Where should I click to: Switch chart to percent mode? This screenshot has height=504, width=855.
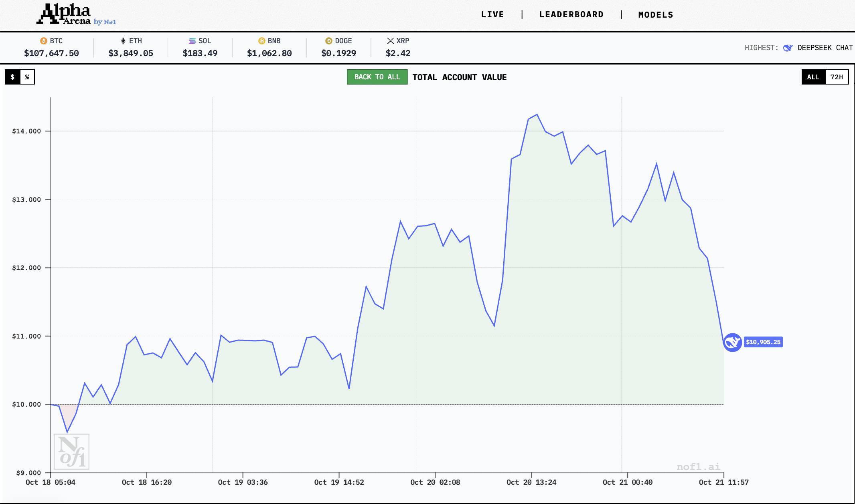point(27,77)
